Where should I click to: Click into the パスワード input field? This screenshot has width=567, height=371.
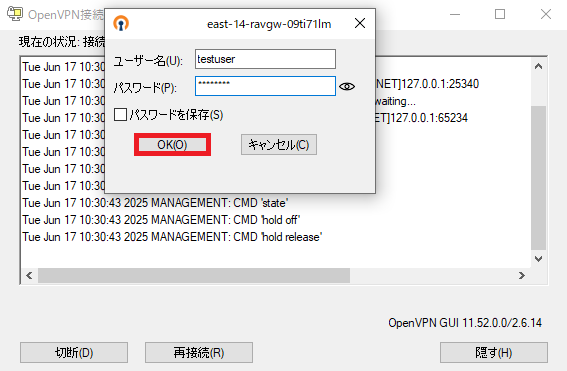point(265,86)
